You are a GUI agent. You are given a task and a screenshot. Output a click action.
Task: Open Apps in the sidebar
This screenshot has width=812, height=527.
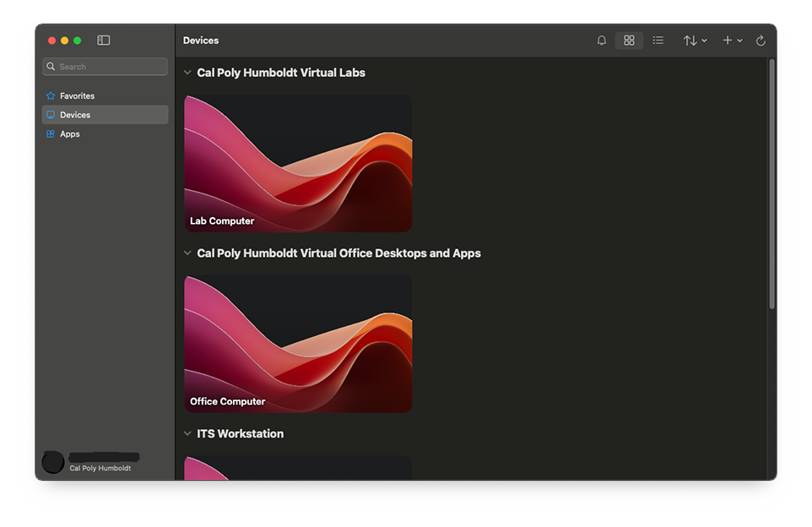pos(106,133)
